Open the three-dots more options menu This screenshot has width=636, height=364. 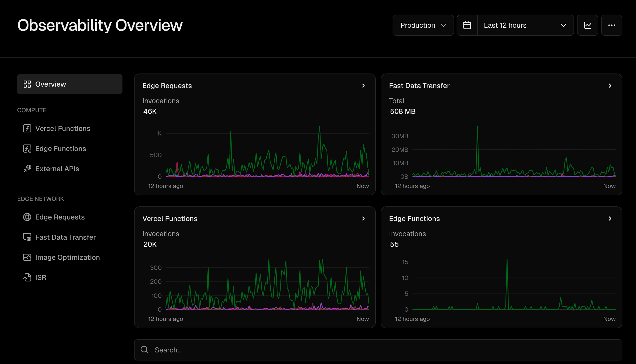pos(612,25)
